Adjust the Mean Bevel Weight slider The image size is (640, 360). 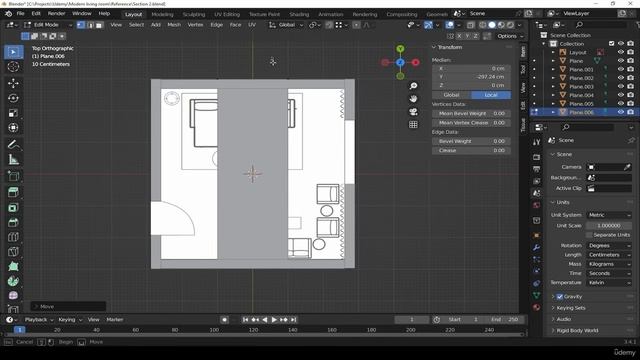471,113
